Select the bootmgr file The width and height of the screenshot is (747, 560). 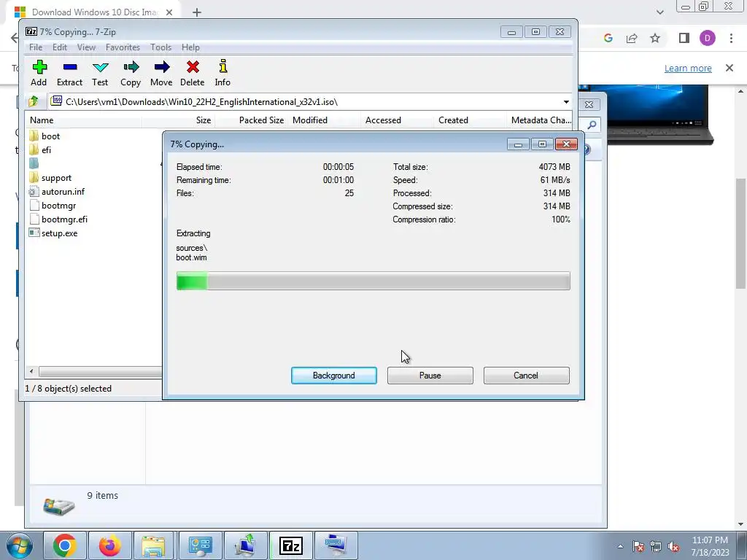click(53, 205)
